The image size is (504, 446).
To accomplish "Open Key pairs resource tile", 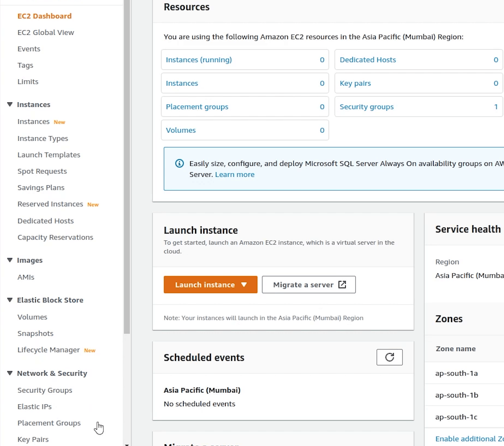I will click(x=355, y=83).
